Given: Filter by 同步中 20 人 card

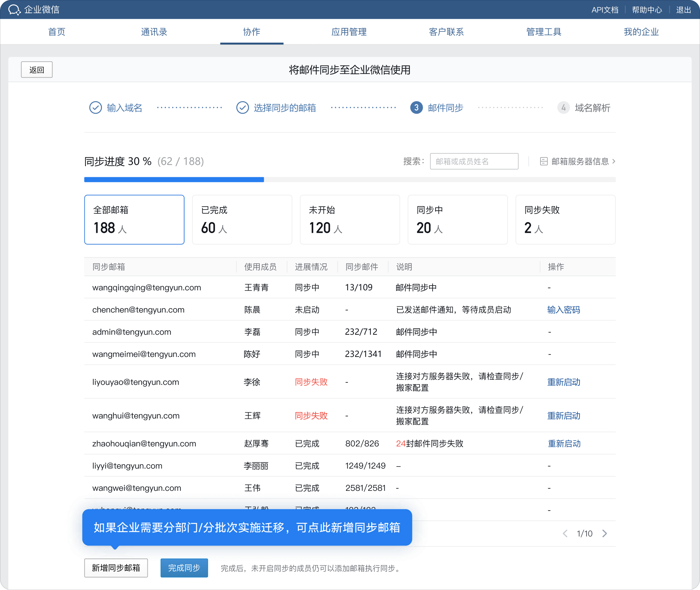Looking at the screenshot, I should tap(457, 219).
